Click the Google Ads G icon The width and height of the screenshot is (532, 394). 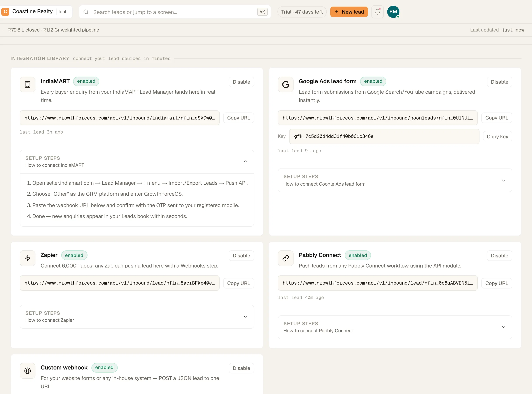[285, 84]
